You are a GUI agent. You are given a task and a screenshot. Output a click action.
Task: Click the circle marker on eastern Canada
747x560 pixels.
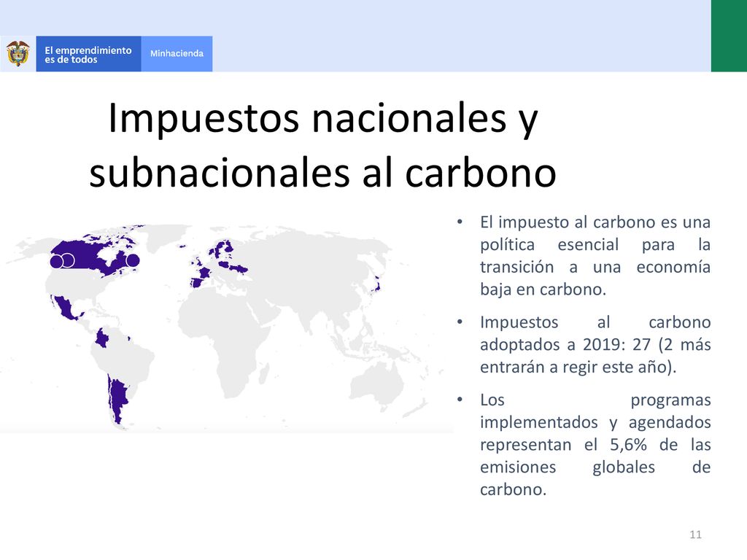tap(133, 260)
